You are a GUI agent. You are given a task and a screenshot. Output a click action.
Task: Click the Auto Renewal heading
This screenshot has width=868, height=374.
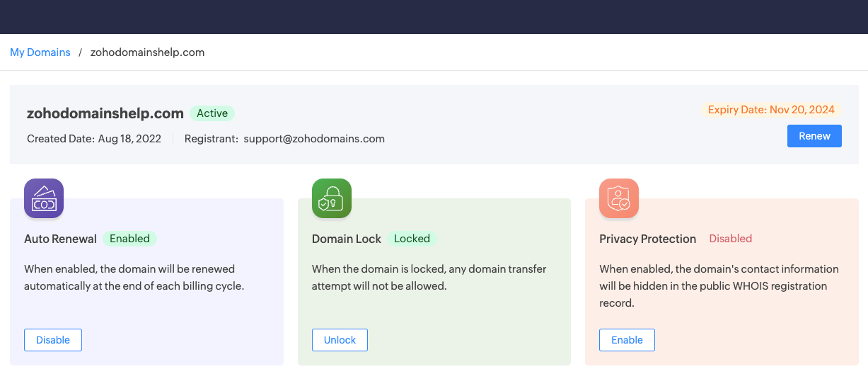[60, 239]
